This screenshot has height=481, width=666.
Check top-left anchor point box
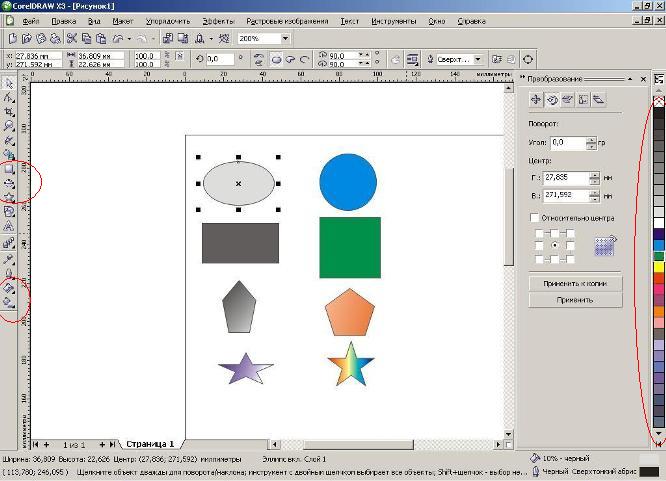pyautogui.click(x=539, y=233)
